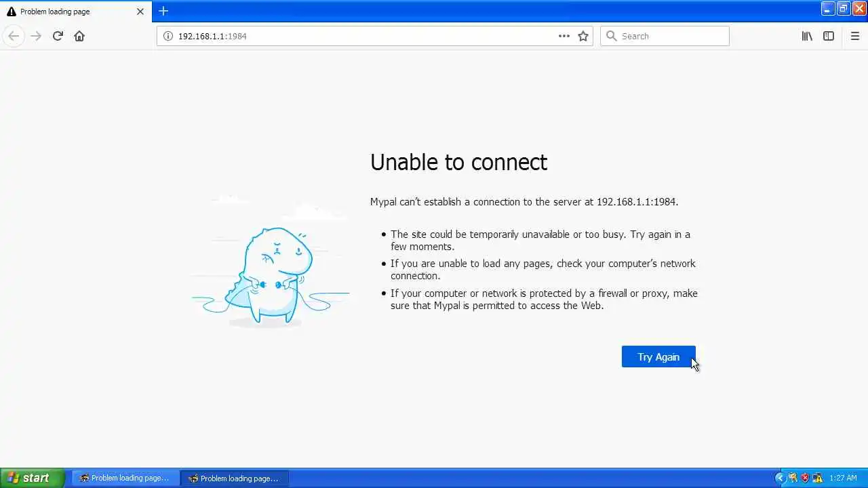Reload the current page
The width and height of the screenshot is (868, 488).
(58, 36)
